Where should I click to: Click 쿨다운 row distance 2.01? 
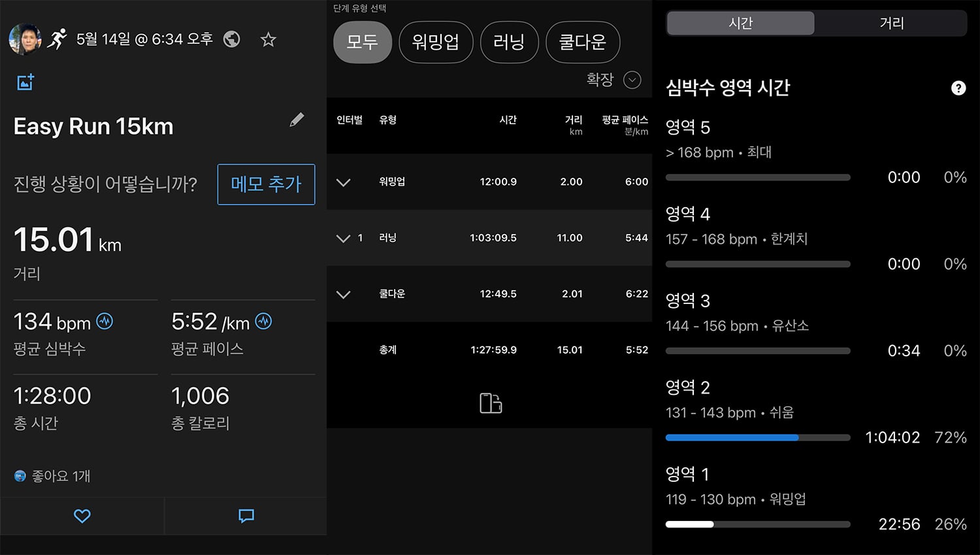(572, 294)
